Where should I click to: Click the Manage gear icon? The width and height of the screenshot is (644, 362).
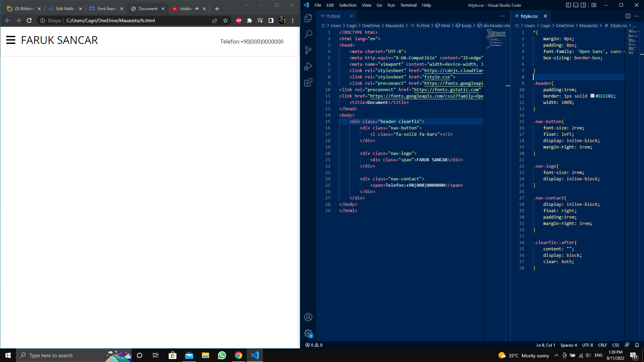point(308,333)
